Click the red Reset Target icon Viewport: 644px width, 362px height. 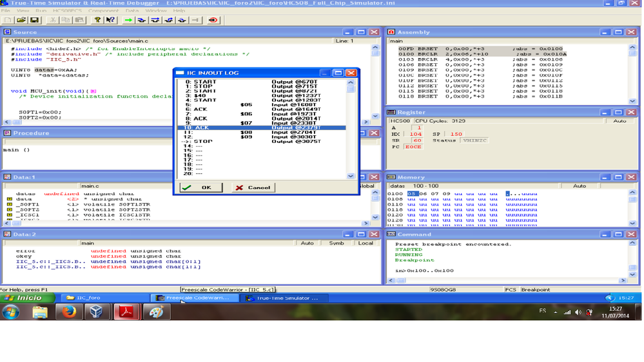213,20
